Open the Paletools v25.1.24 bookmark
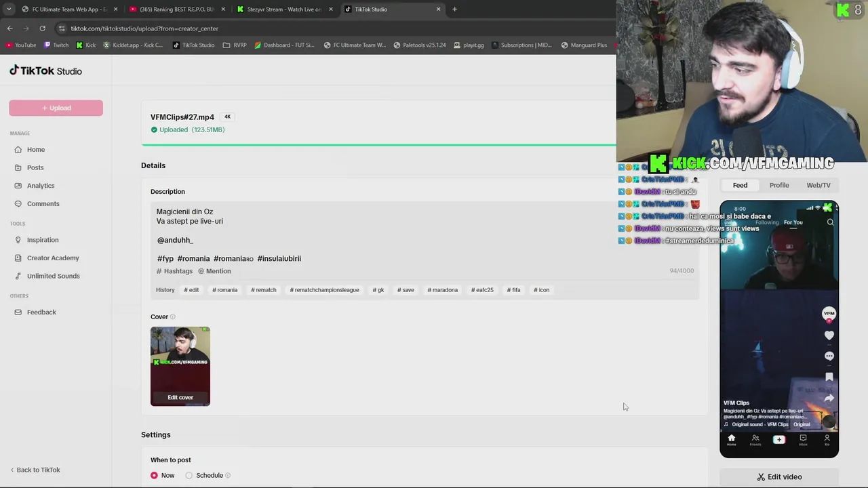The image size is (868, 488). (x=419, y=45)
